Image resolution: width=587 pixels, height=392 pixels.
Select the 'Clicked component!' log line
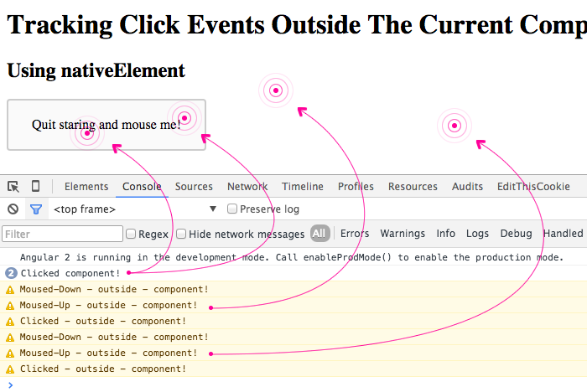point(70,273)
